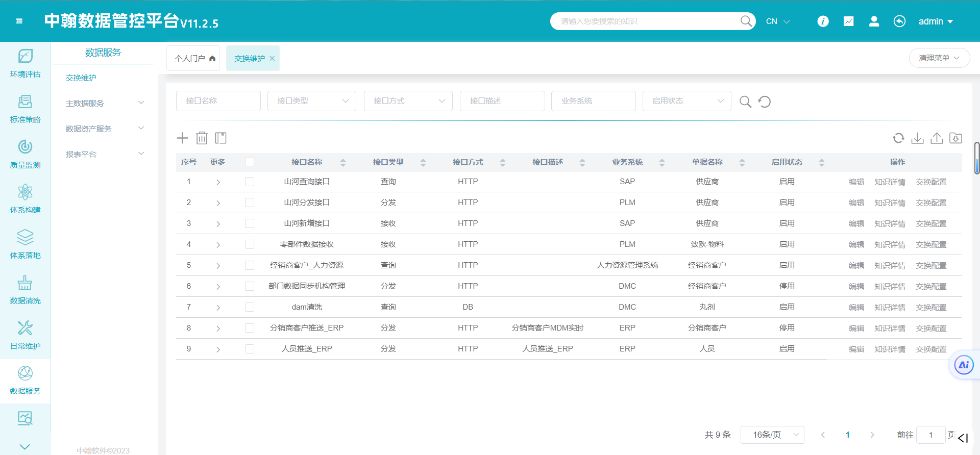This screenshot has height=455, width=980.
Task: Click 编辑 for dam清洗 row
Action: coord(856,308)
